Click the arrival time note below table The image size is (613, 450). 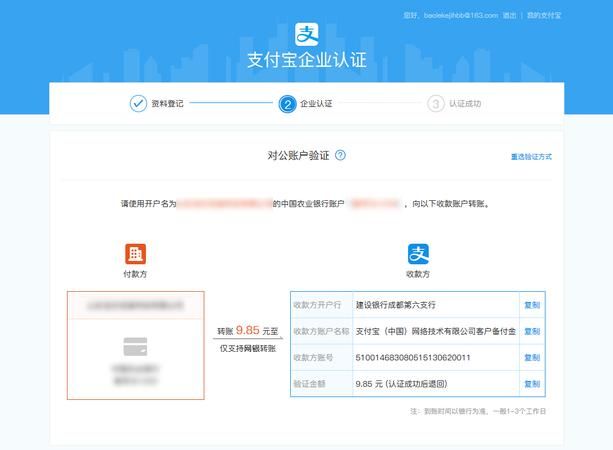click(478, 411)
